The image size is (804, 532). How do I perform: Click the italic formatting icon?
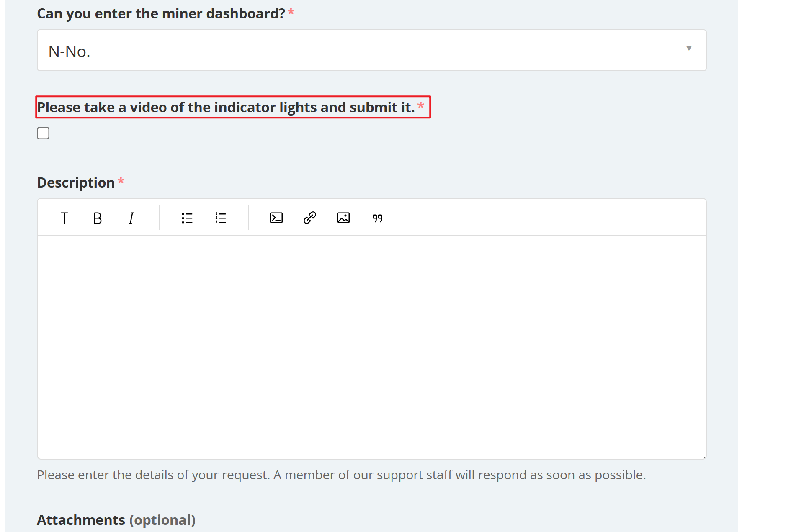pyautogui.click(x=131, y=217)
